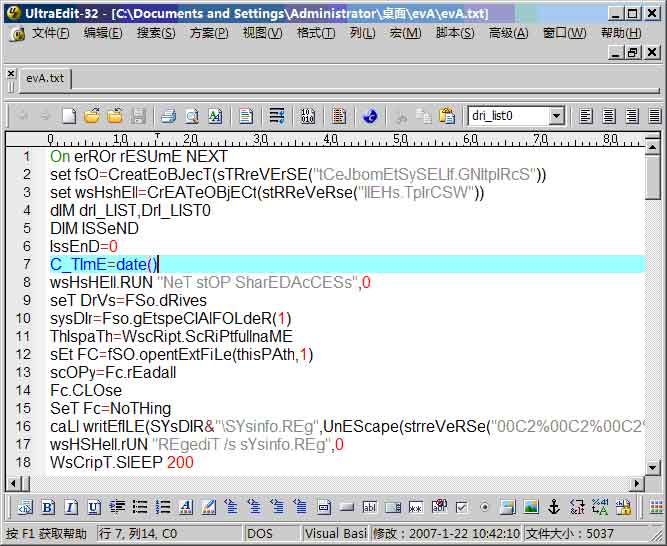Apply HTML underline with the U icon
The image size is (667, 546).
click(x=94, y=507)
